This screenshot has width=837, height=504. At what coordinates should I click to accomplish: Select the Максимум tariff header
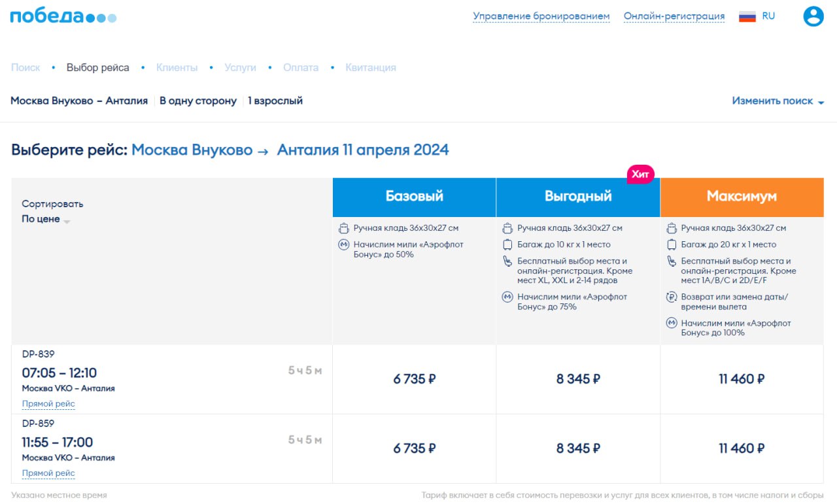tap(742, 196)
